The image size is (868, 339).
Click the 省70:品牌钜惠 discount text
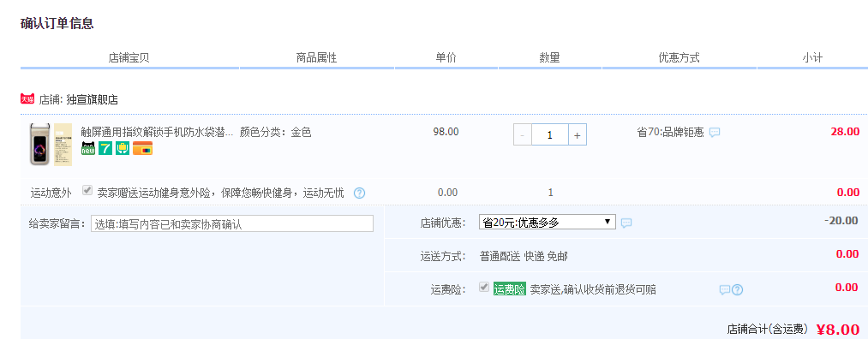670,132
